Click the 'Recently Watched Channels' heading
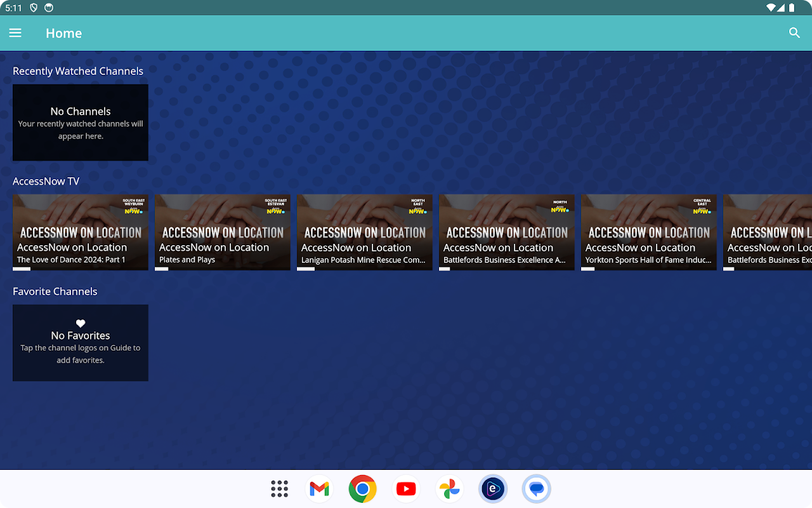 (x=78, y=71)
